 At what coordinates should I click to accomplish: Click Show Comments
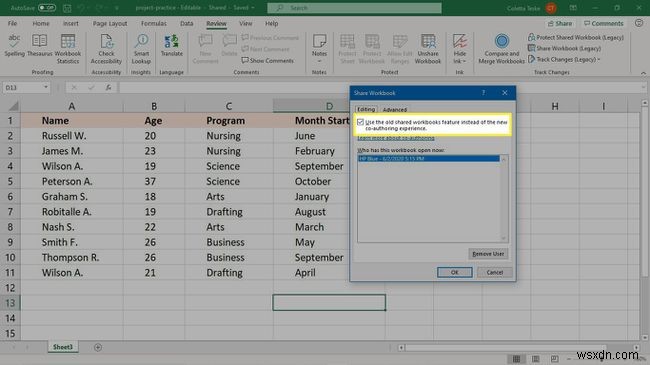(x=268, y=61)
